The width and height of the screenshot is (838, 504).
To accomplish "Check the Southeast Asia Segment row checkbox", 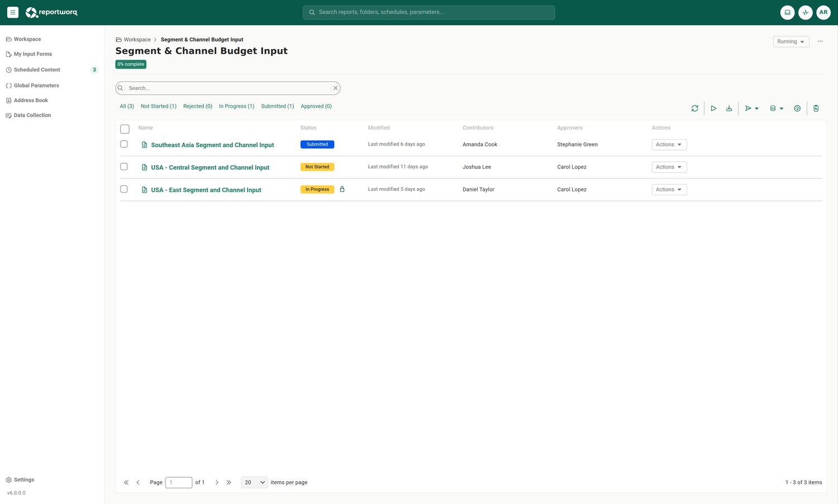I will 124,144.
